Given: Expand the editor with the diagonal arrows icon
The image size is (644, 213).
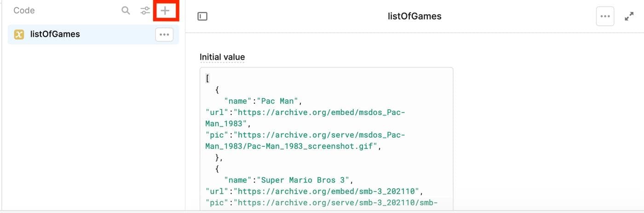Looking at the screenshot, I should click(x=629, y=17).
